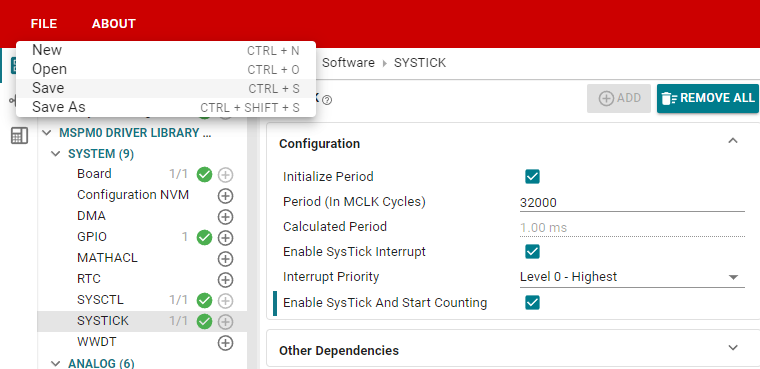Click the green checkmark beside Board
Image resolution: width=760 pixels, height=369 pixels.
pyautogui.click(x=205, y=175)
